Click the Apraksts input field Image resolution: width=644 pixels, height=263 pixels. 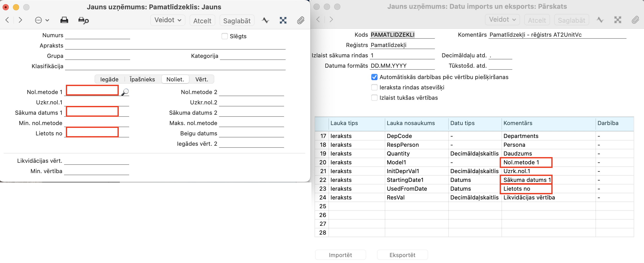[x=175, y=46]
